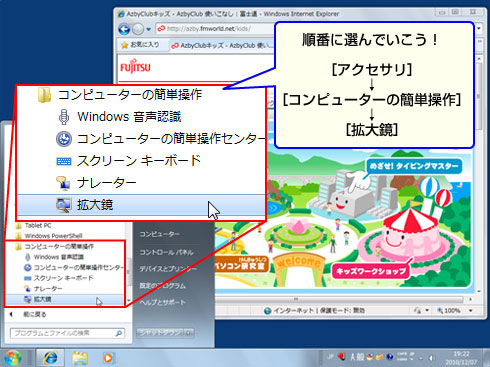Viewport: 490px width, 367px height.
Task: Open Internet Explorer from the taskbar
Action: tap(50, 358)
